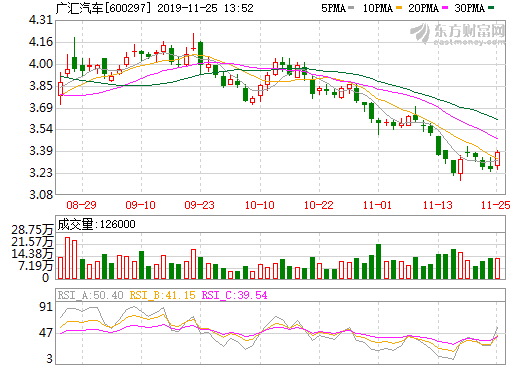
Task: Select the 5PMA legend label
Action: tap(333, 8)
